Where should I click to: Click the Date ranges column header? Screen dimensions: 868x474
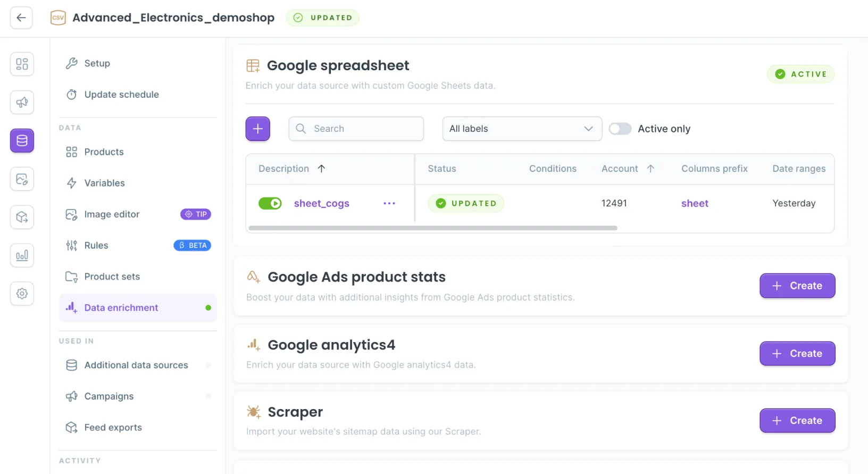pos(799,169)
